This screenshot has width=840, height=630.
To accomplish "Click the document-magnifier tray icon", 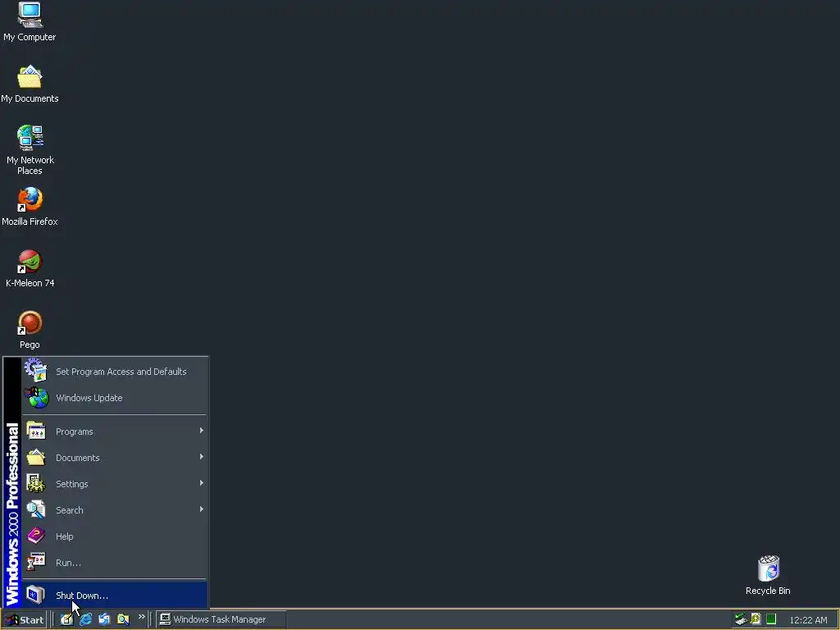I will click(756, 619).
